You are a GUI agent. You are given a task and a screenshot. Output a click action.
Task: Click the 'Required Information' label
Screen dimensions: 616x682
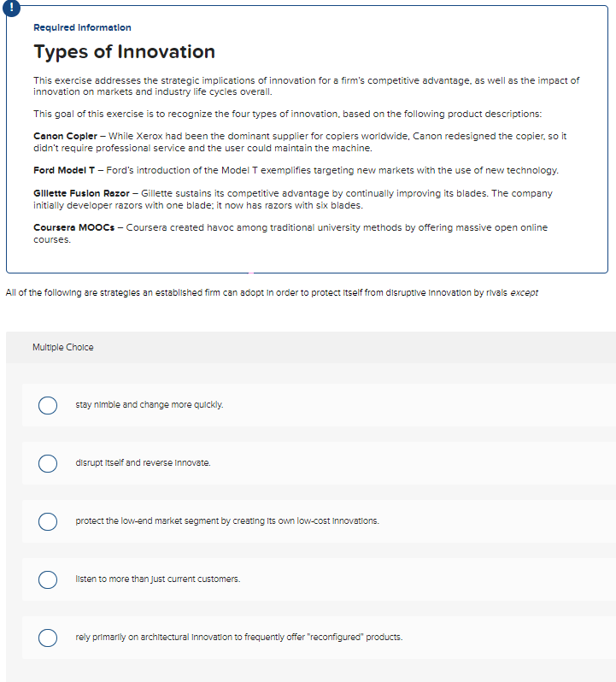pos(82,28)
